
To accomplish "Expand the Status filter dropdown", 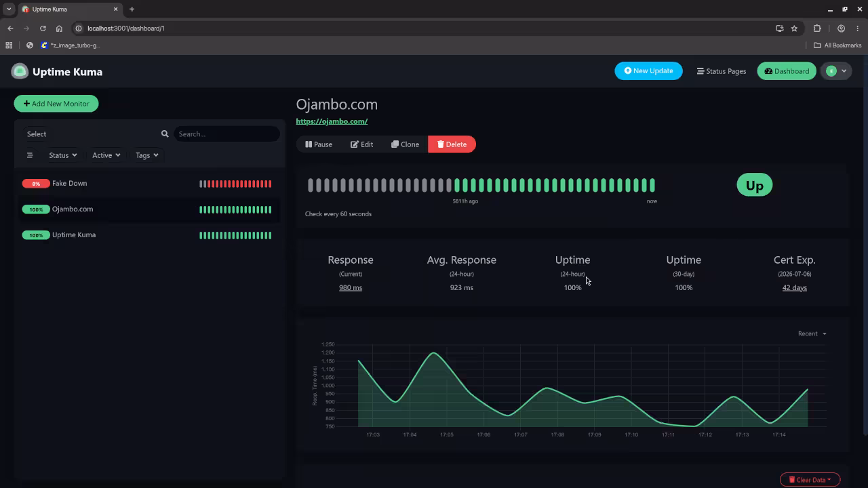I will (x=62, y=155).
